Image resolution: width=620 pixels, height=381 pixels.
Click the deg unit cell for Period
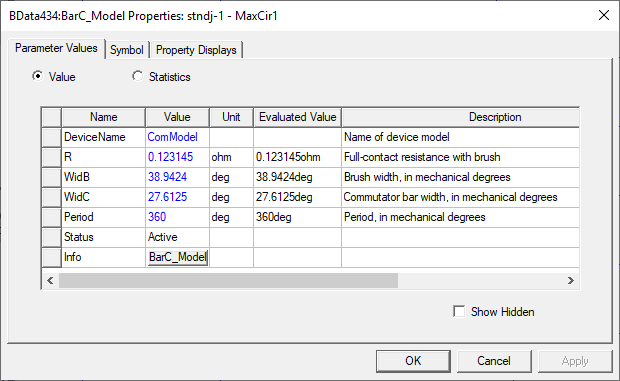click(231, 217)
